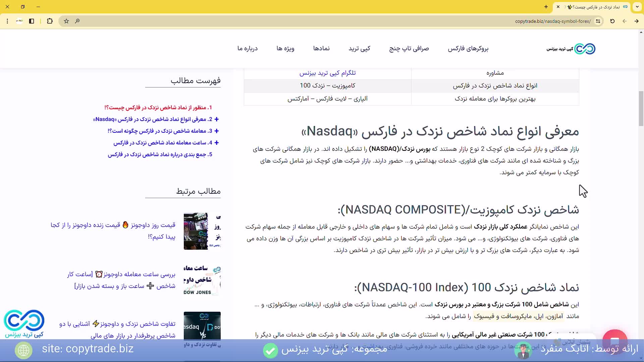The height and width of the screenshot is (362, 644).
Task: Open the Chrome three-dot menu
Action: coord(7,21)
